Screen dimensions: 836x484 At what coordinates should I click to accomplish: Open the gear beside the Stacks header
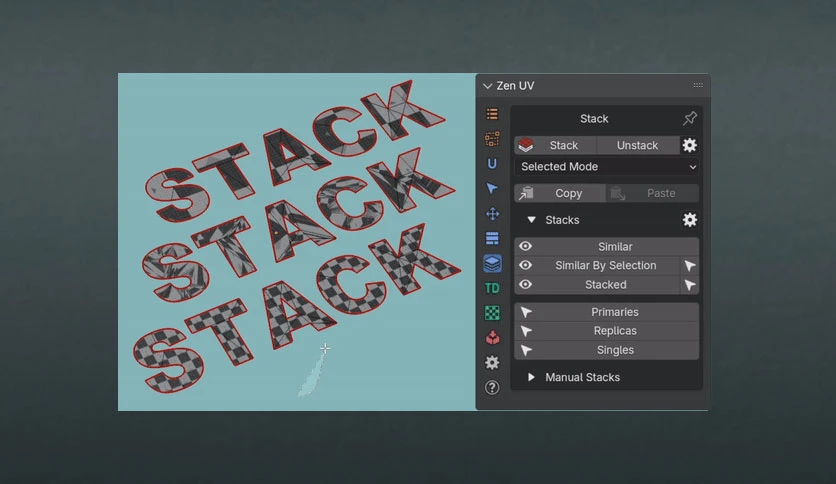pyautogui.click(x=690, y=220)
